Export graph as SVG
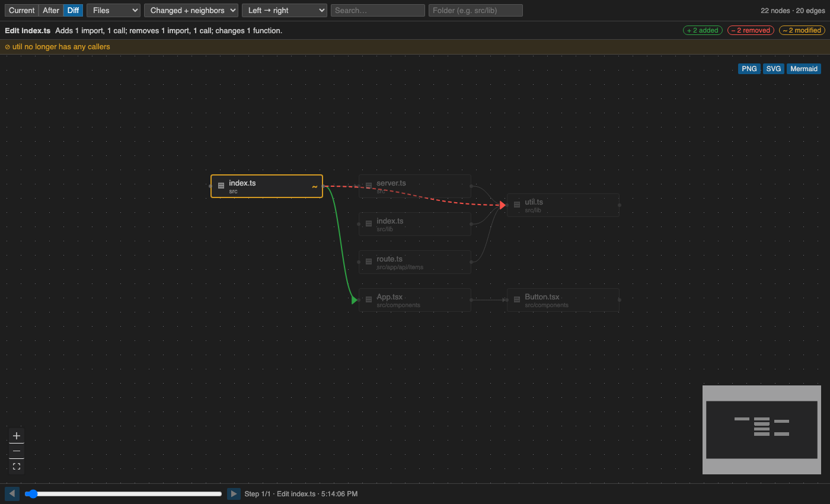This screenshot has height=504, width=830. point(774,69)
